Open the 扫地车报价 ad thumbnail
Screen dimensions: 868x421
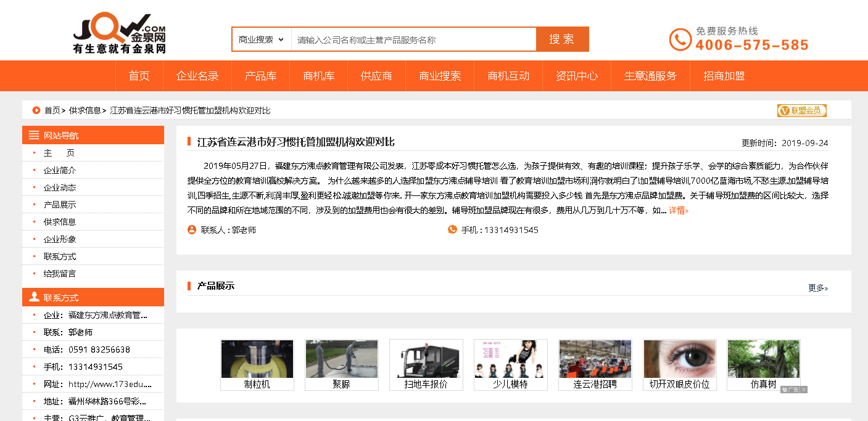tap(426, 364)
